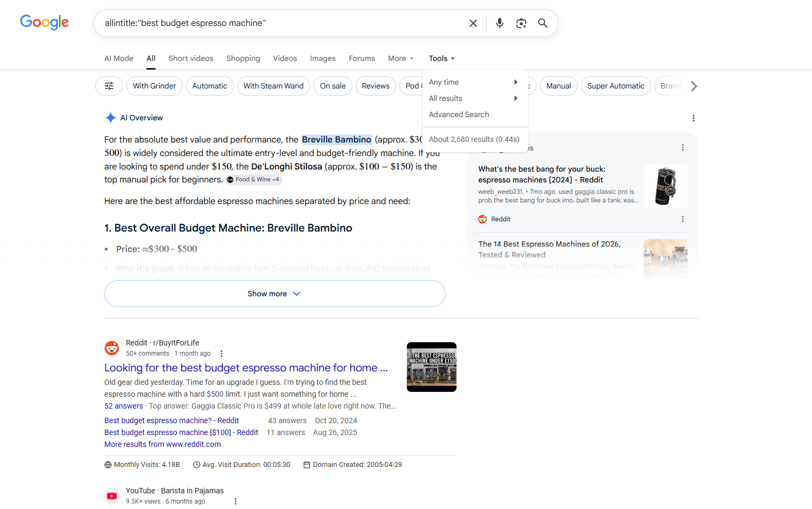The image size is (812, 509).
Task: Switch to the Forums tab
Action: tap(361, 58)
